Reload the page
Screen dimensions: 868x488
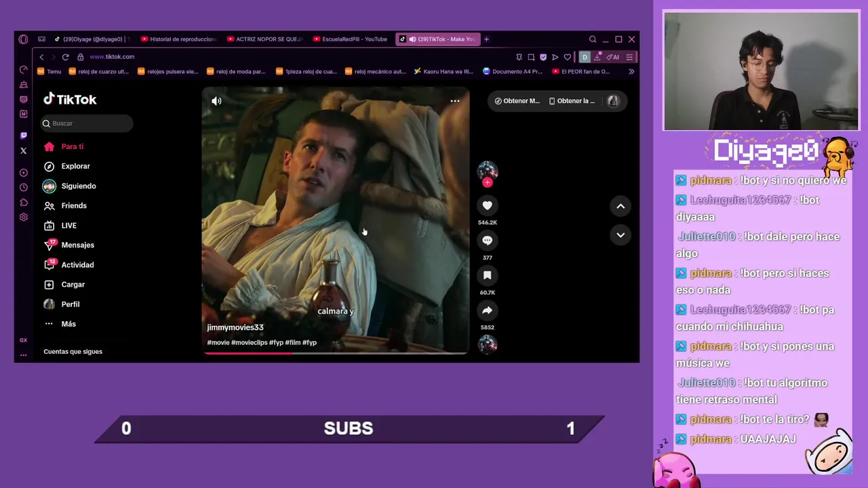coord(65,57)
